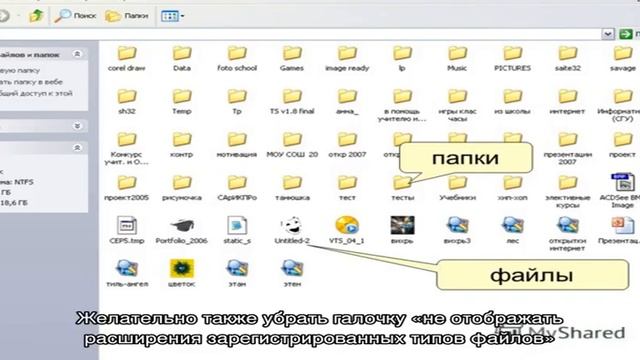
Task: Select the вихрь image thumbnail
Action: pos(402,230)
